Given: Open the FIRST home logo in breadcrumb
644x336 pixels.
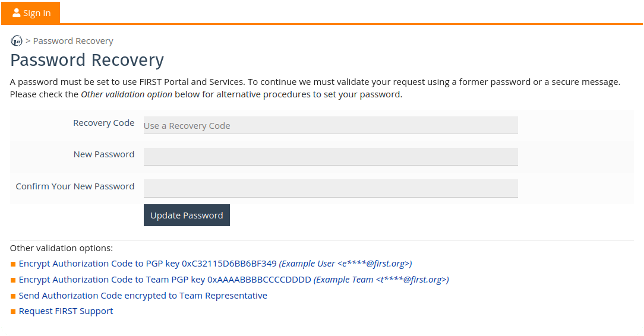Looking at the screenshot, I should point(17,40).
